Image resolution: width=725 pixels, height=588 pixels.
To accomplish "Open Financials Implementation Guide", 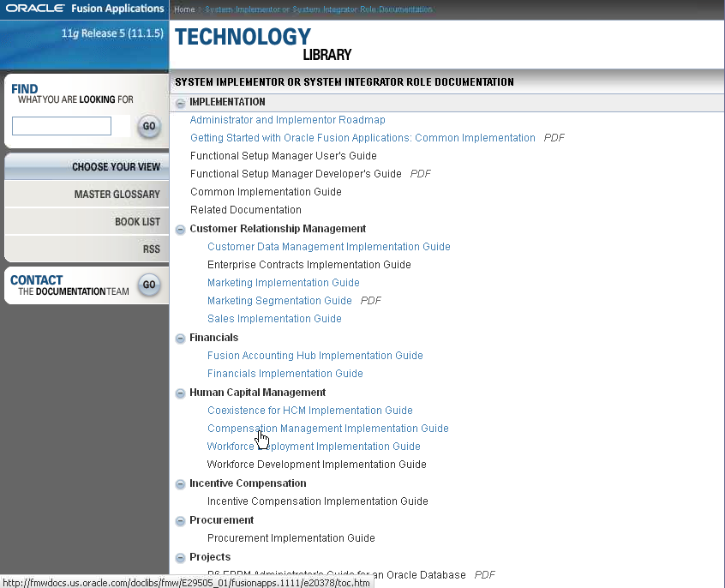I will coord(285,374).
